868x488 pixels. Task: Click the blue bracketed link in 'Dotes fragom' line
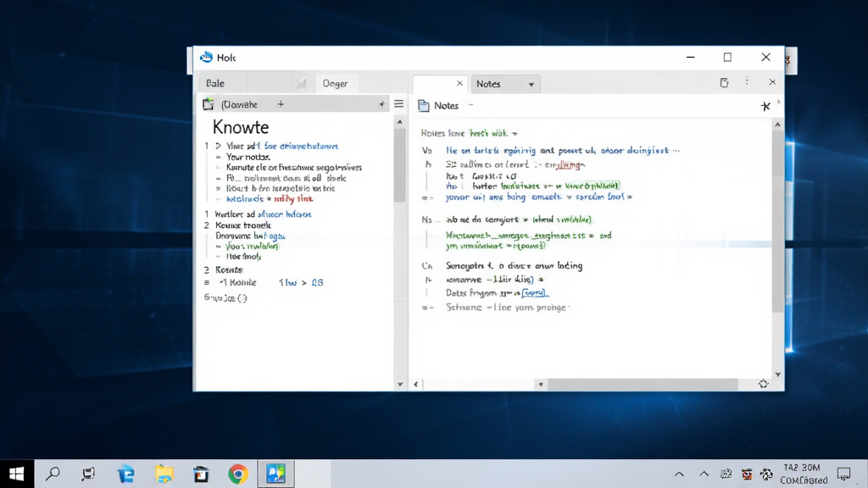click(534, 293)
